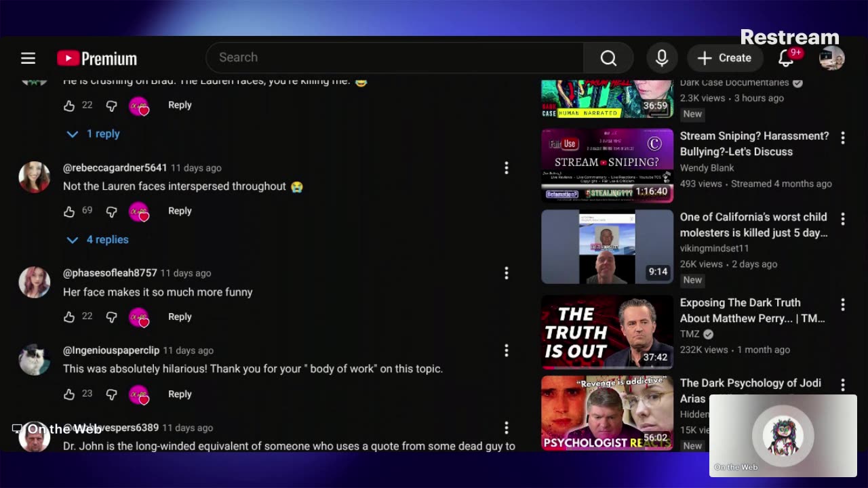
Task: Open @rebeccagardner5641's profile avatar
Action: click(34, 177)
